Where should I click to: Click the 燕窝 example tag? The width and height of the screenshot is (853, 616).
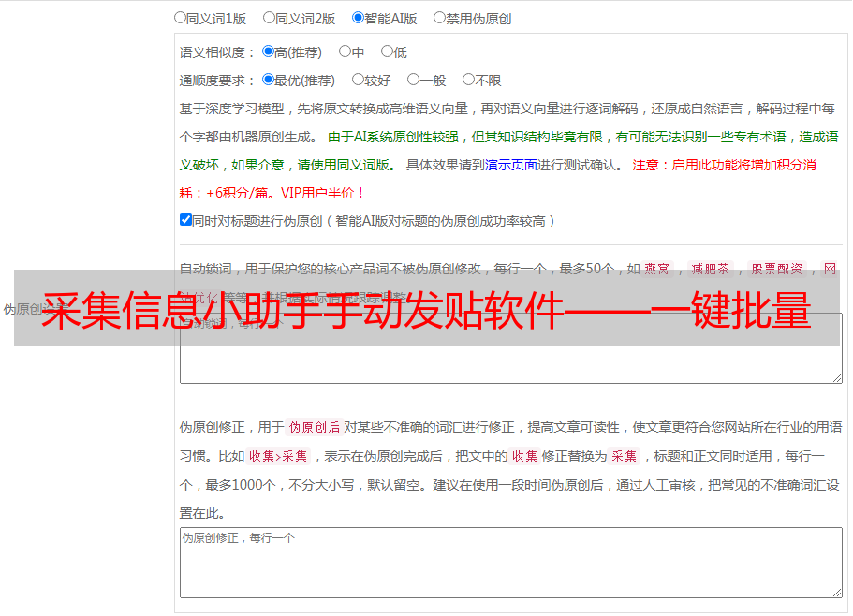(656, 269)
